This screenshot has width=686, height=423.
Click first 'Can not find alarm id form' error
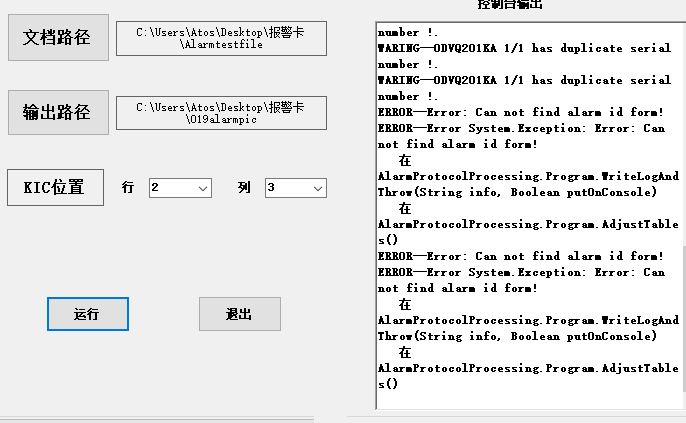pyautogui.click(x=520, y=112)
